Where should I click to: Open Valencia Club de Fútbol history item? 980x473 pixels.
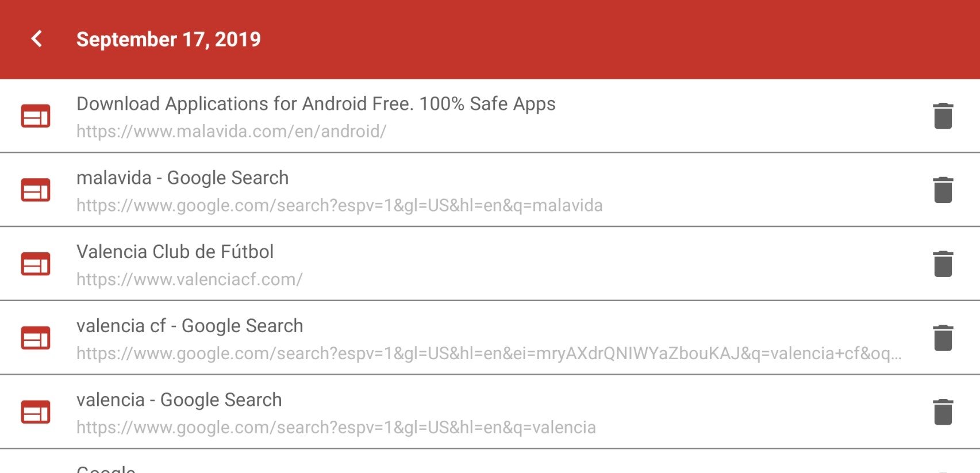point(175,252)
